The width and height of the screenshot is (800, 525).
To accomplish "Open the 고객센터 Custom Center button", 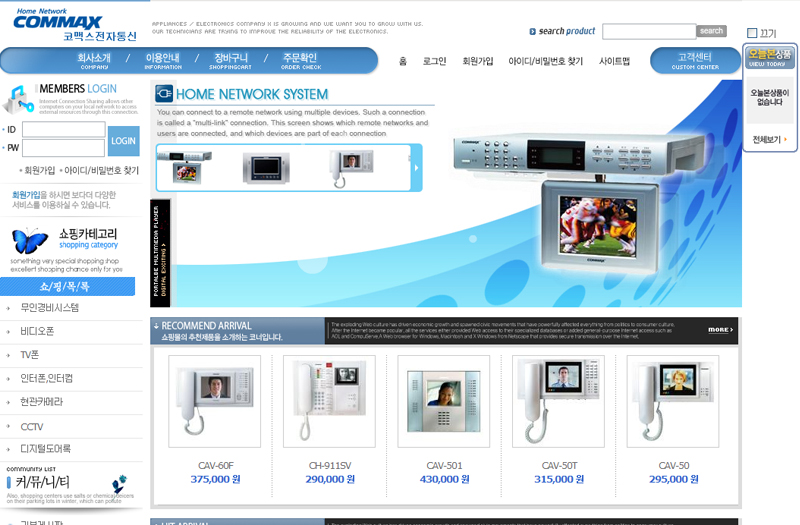I will tap(695, 61).
